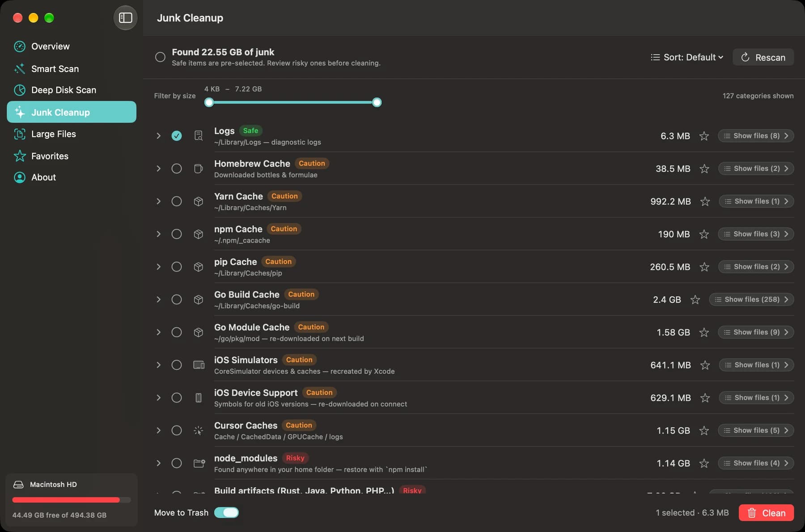Open the Sort: Default dropdown
Viewport: 805px width, 532px height.
coord(687,57)
